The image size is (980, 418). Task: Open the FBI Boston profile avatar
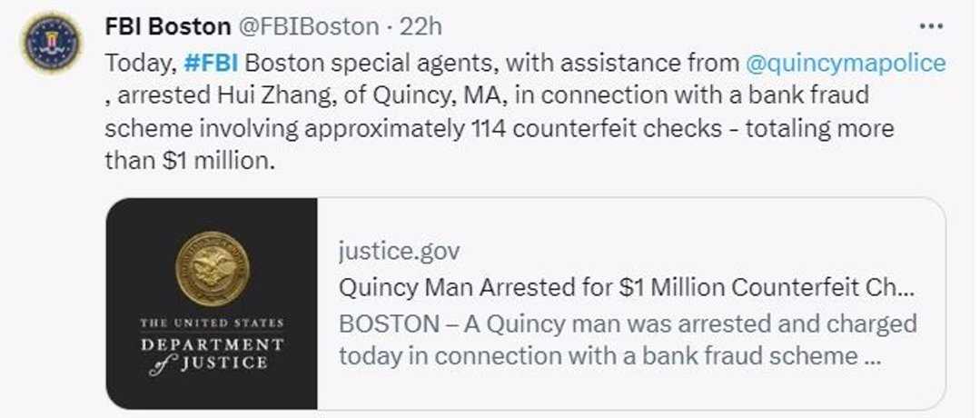[x=52, y=43]
